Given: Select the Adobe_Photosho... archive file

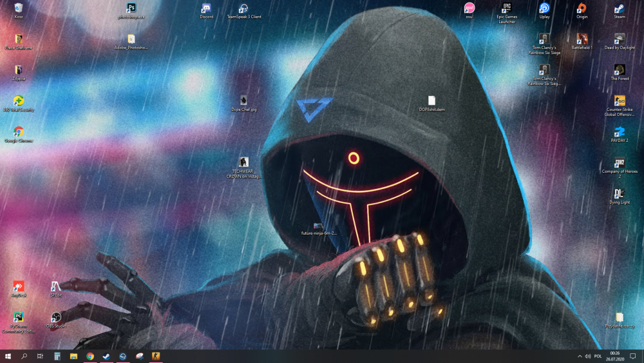Looking at the screenshot, I should coord(131,41).
